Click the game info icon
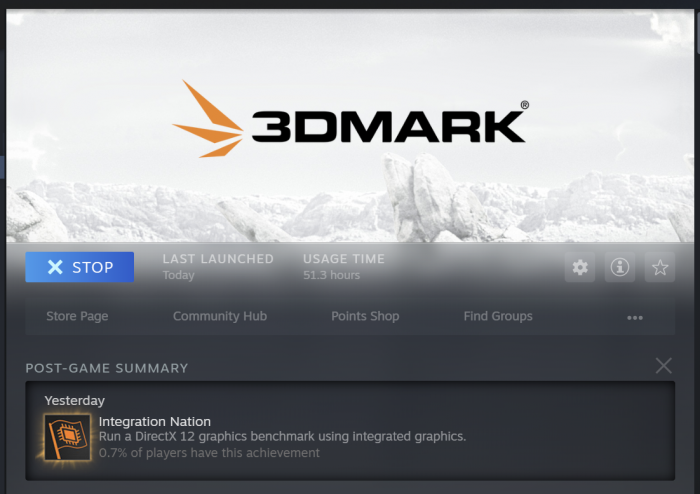This screenshot has width=700, height=494. pos(620,267)
